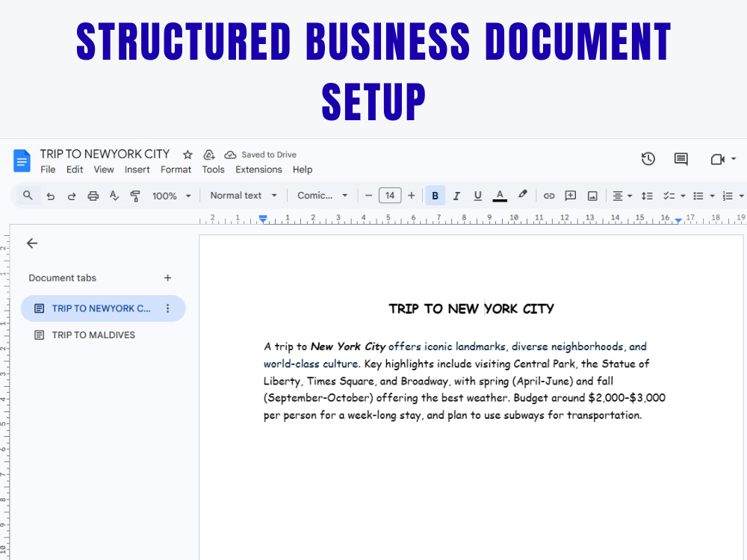Open the Insert menu
The image size is (747, 560).
click(137, 169)
